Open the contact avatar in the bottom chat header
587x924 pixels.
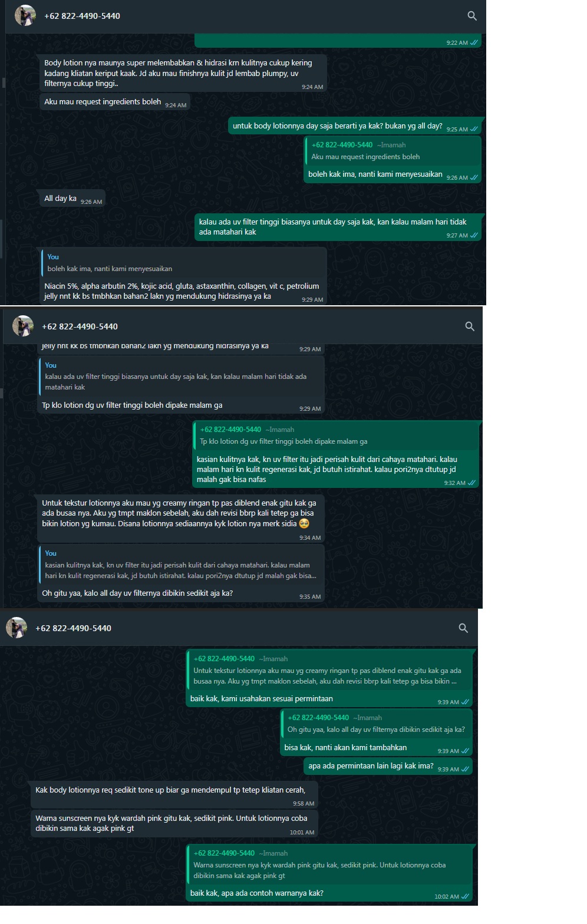[x=17, y=628]
